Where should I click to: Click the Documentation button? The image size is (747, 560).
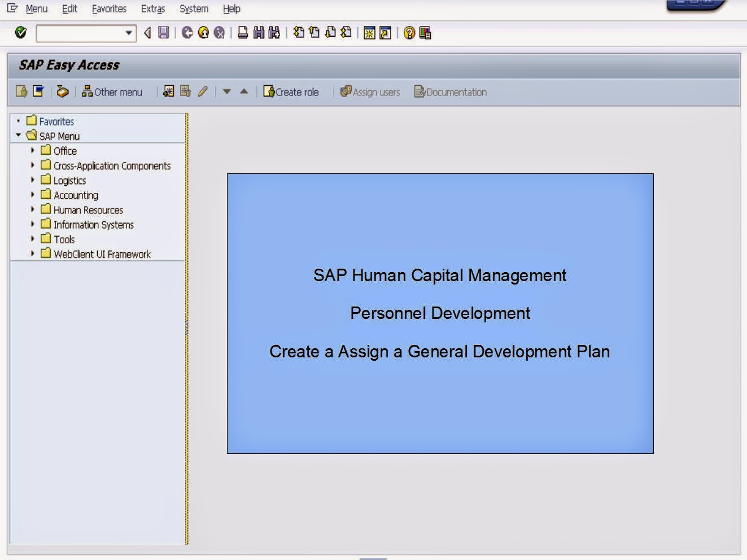point(450,91)
